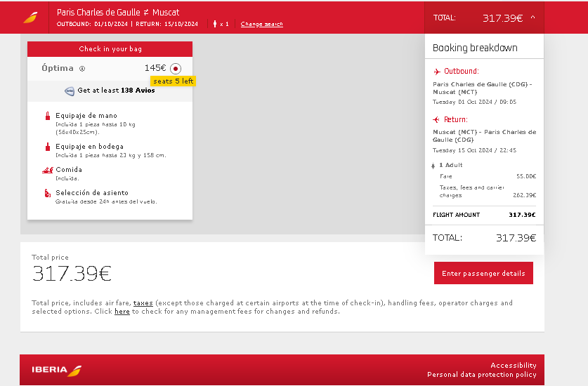This screenshot has width=588, height=386.
Task: Click the Comida heading
Action: click(x=69, y=170)
